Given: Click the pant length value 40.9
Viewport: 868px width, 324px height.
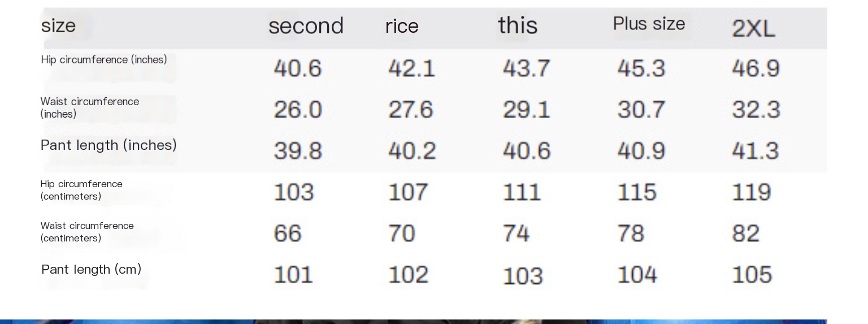Looking at the screenshot, I should (641, 151).
